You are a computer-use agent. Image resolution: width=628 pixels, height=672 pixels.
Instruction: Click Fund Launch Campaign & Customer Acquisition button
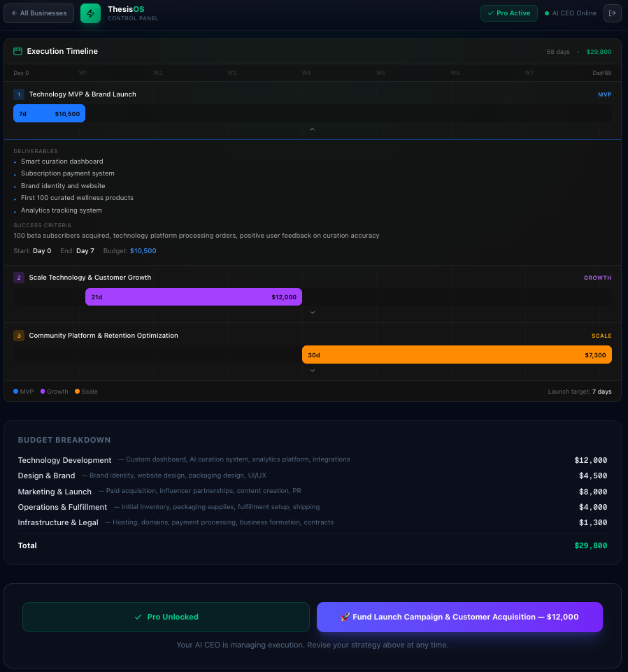[x=459, y=617]
